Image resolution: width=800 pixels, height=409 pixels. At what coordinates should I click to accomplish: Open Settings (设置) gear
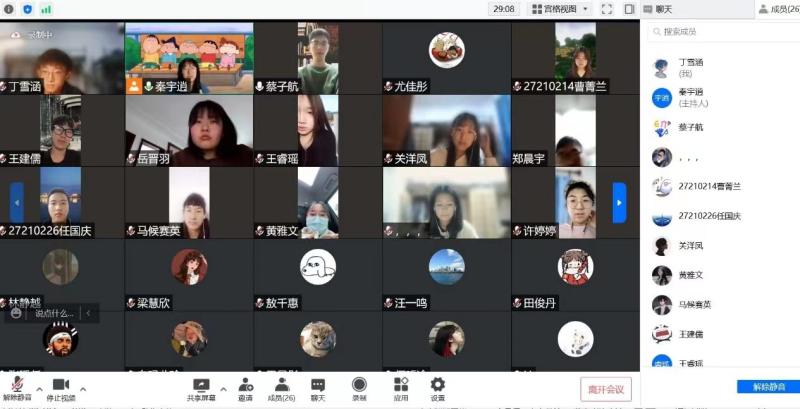(437, 388)
